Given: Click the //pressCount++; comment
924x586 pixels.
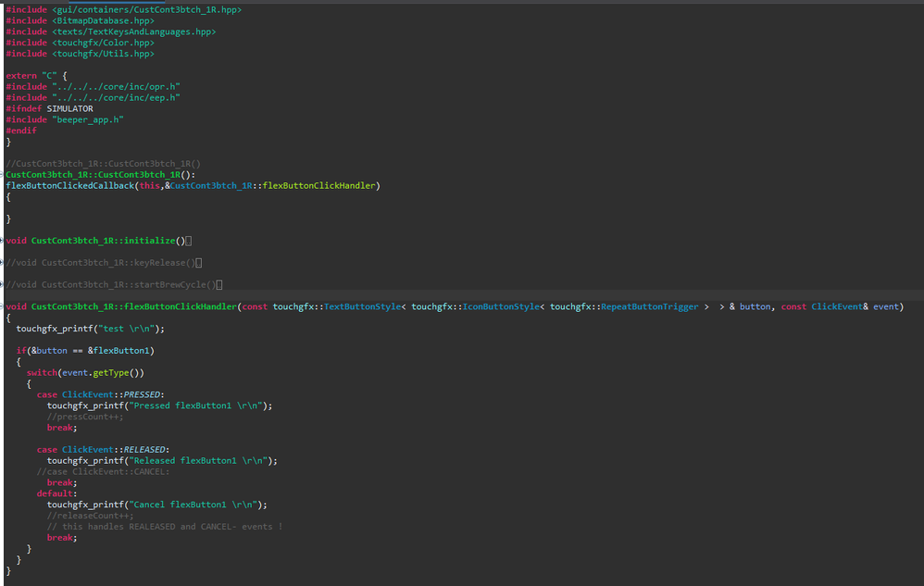Looking at the screenshot, I should point(85,417).
